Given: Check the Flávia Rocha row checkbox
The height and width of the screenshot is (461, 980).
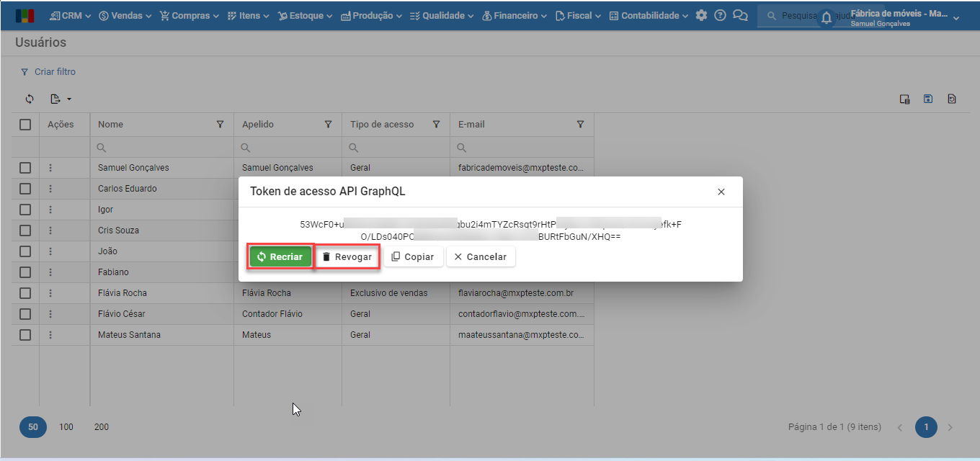Looking at the screenshot, I should click(x=25, y=293).
